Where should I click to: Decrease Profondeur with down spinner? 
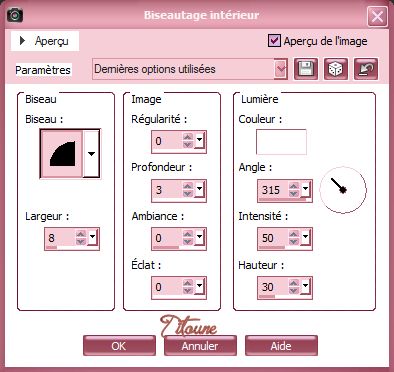(x=188, y=193)
